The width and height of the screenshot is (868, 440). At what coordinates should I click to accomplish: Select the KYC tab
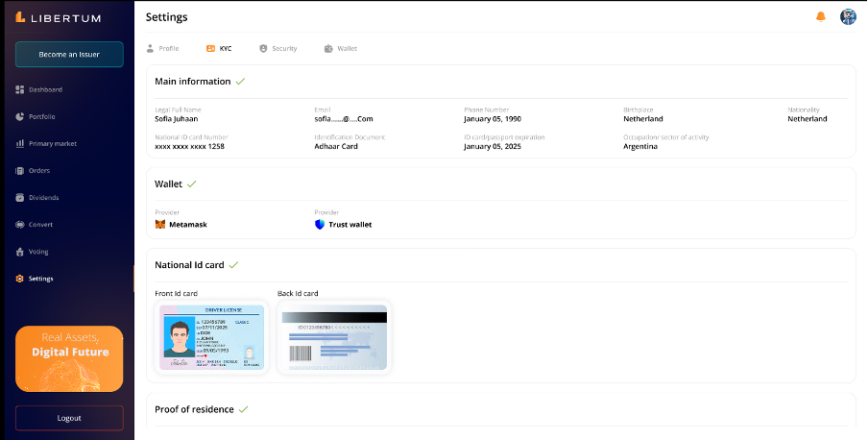219,48
